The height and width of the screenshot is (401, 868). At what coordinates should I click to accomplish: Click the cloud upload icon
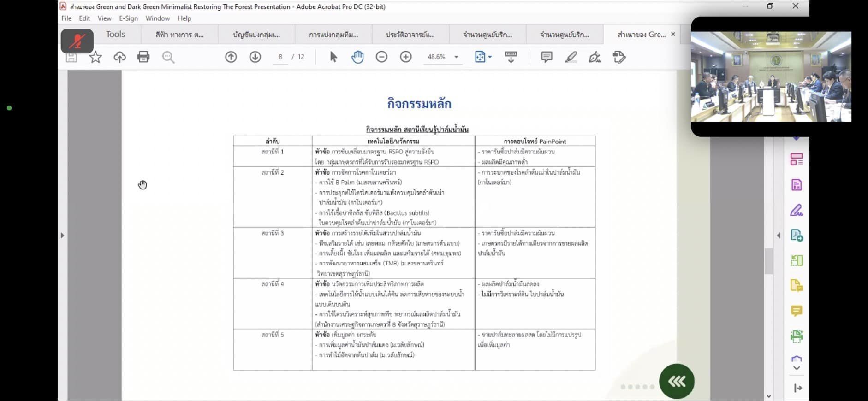click(119, 57)
